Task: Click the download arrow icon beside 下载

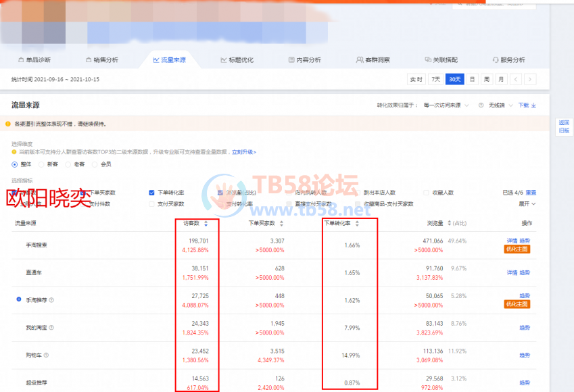Action: click(534, 105)
